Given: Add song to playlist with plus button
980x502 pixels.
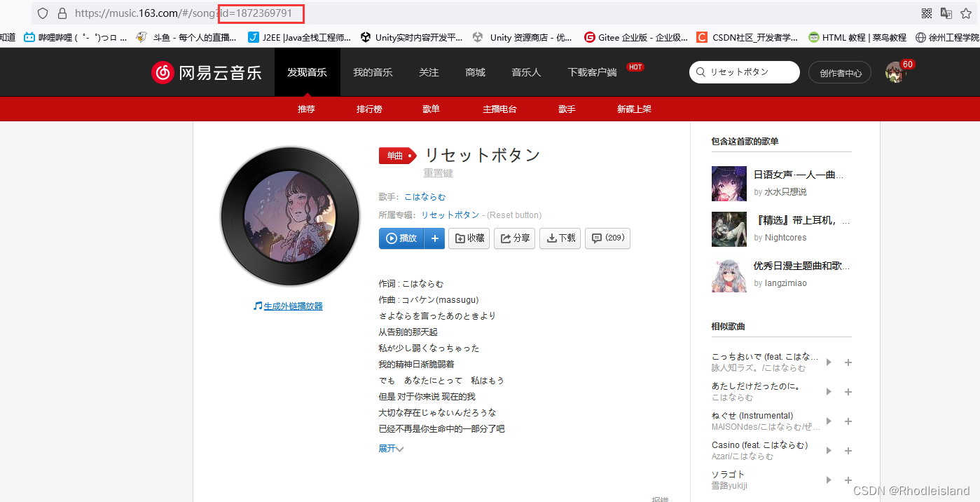Looking at the screenshot, I should point(434,238).
